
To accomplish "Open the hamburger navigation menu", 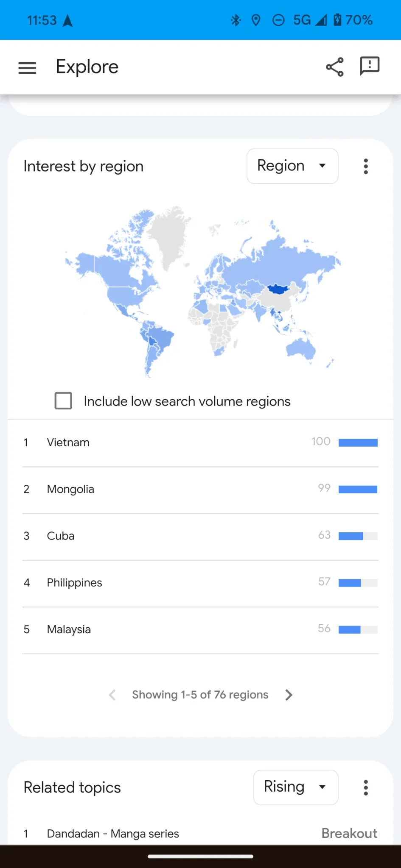I will (27, 68).
